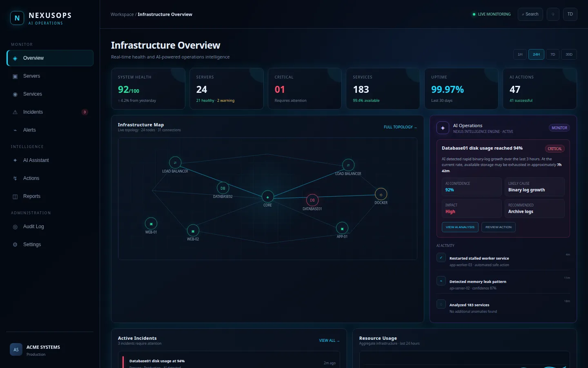Select the DATABASE01 node on the map
The height and width of the screenshot is (368, 588).
pyautogui.click(x=312, y=200)
